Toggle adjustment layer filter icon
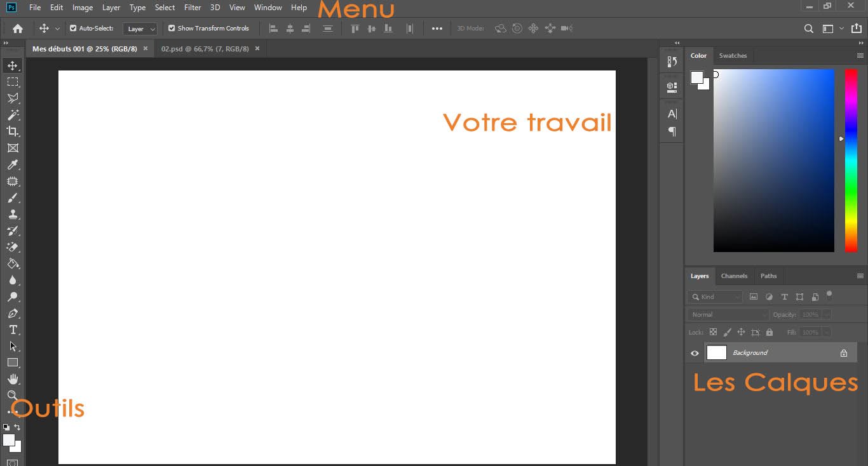868x466 pixels. pyautogui.click(x=769, y=296)
